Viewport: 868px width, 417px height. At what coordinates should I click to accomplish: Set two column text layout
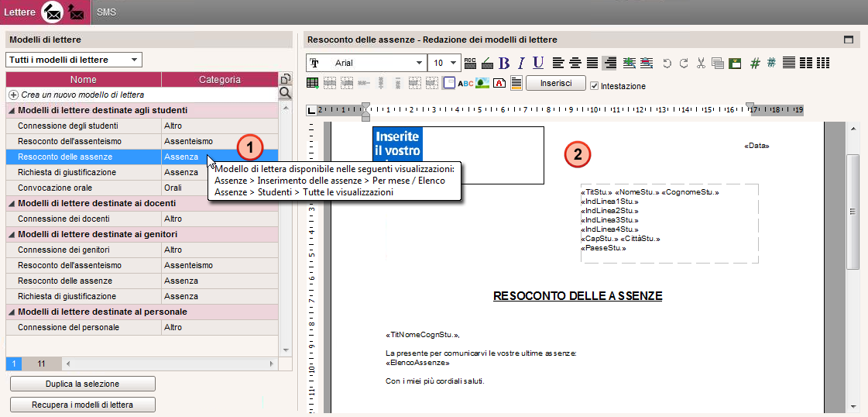806,63
